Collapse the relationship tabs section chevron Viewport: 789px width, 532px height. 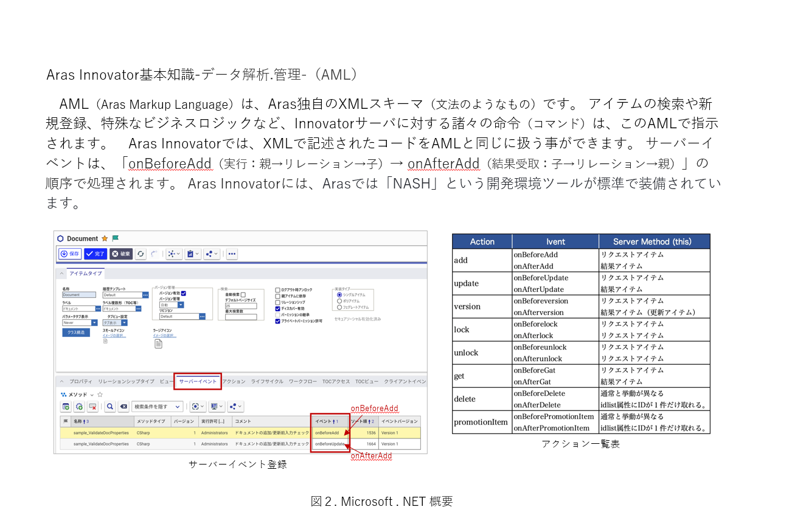pyautogui.click(x=61, y=381)
